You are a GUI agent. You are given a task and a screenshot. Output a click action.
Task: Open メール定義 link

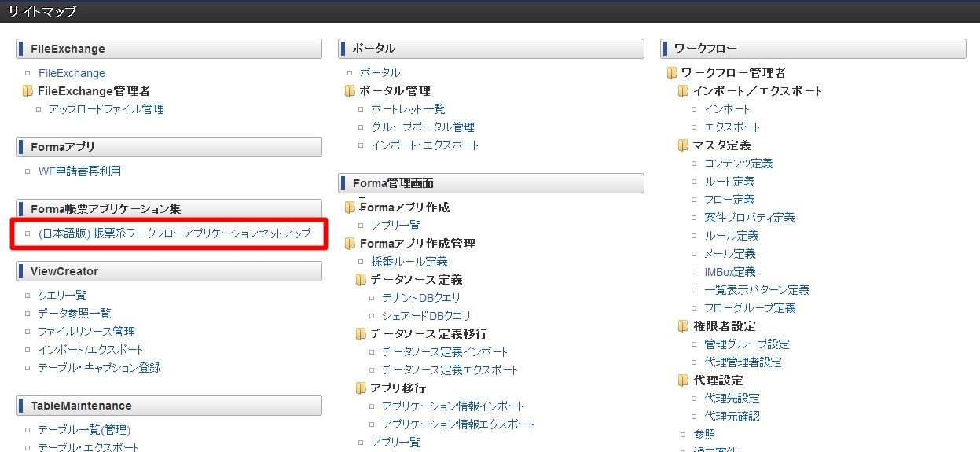coord(730,254)
